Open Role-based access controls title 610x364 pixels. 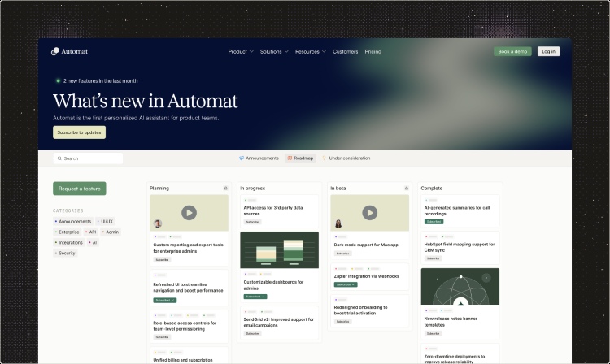click(x=185, y=326)
